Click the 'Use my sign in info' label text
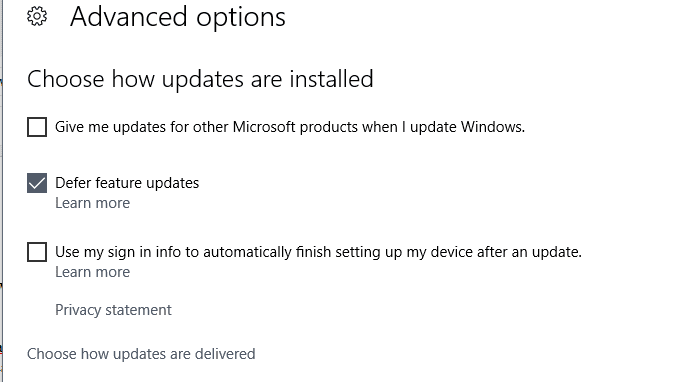Viewport: 690px width, 382px height. click(x=318, y=252)
